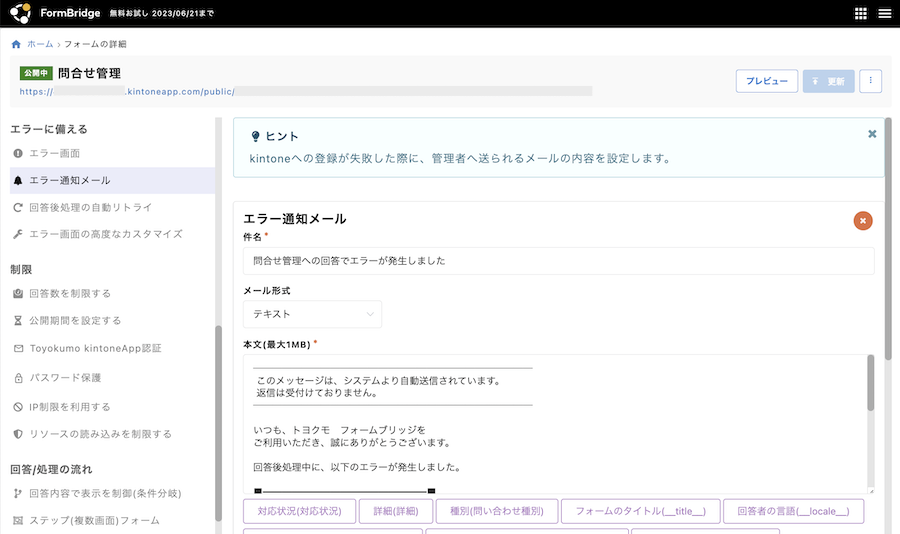
Task: Click the 公開中 status badge
Action: [x=36, y=73]
